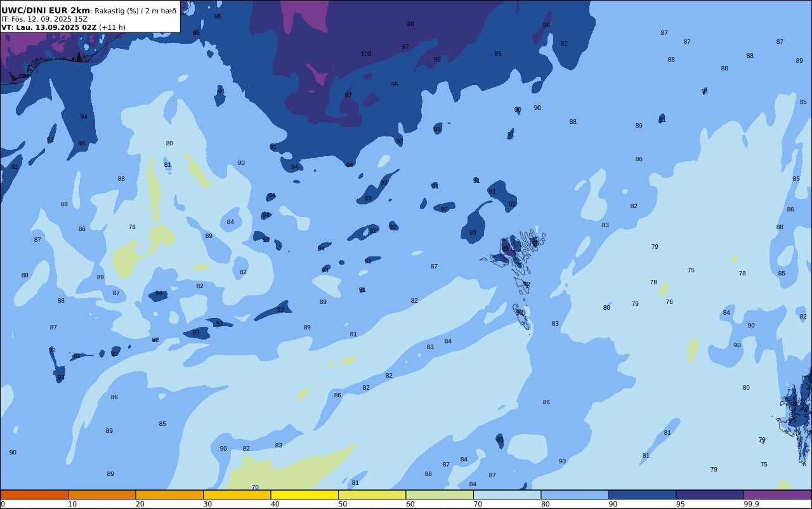Image resolution: width=812 pixels, height=509 pixels.
Task: Click the 40–50 bright yellow legend swatch
Action: tap(304, 494)
